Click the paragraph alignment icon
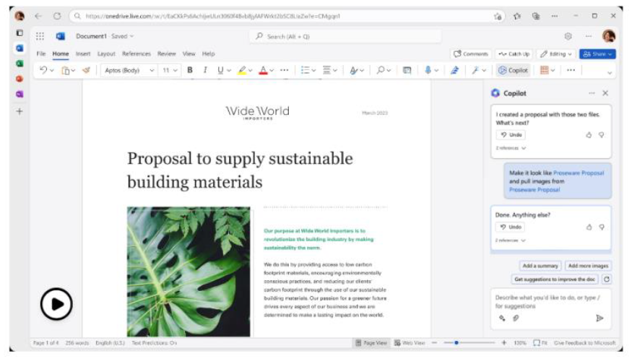 point(326,70)
